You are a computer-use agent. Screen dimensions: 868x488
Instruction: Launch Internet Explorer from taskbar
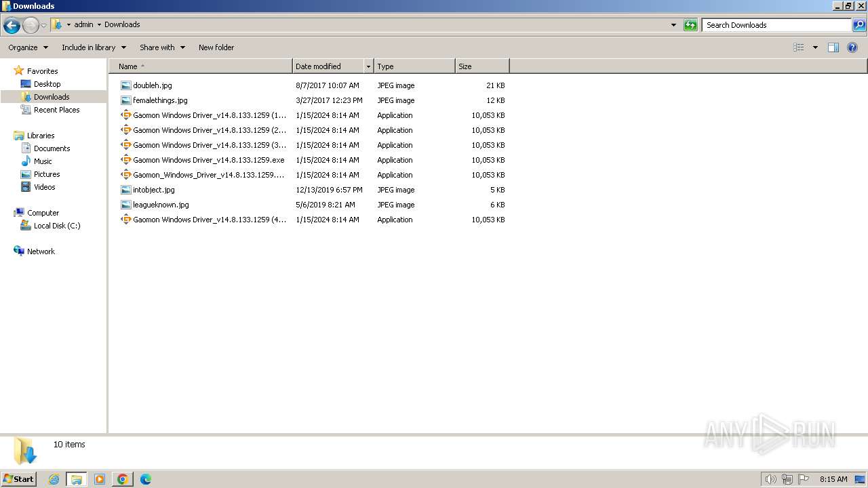[x=54, y=479]
